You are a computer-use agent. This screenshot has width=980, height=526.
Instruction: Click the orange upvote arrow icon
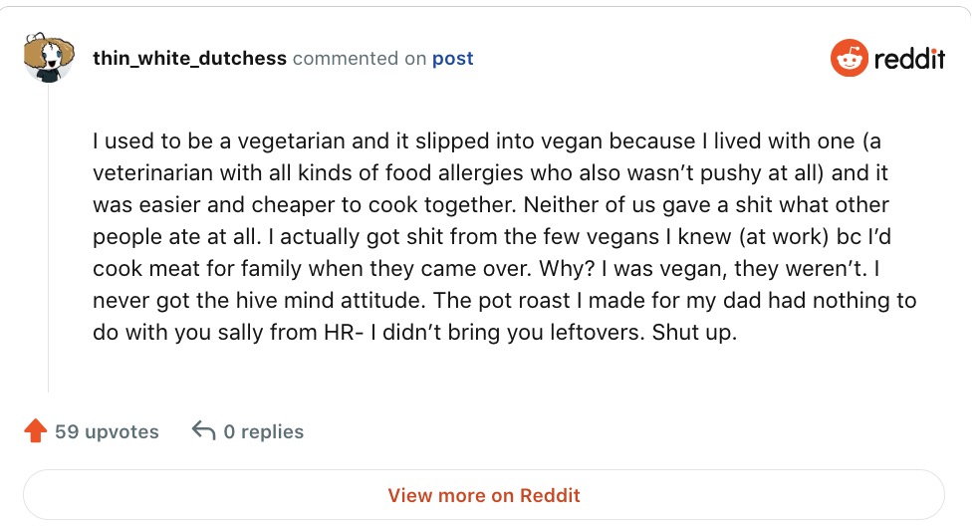pyautogui.click(x=35, y=431)
